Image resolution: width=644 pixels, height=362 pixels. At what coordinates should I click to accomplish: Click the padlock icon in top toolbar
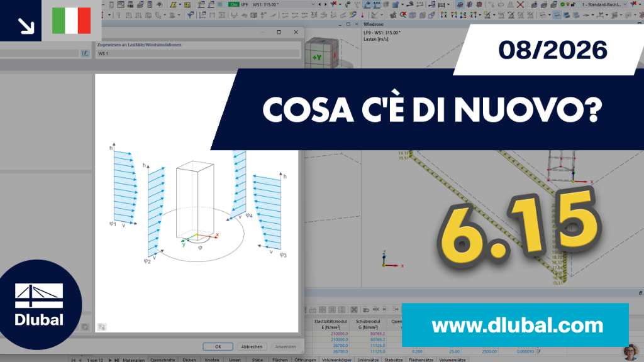[573, 4]
